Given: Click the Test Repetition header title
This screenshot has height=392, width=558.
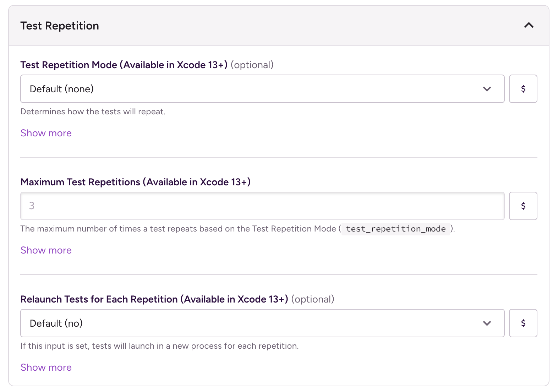Looking at the screenshot, I should tap(60, 26).
